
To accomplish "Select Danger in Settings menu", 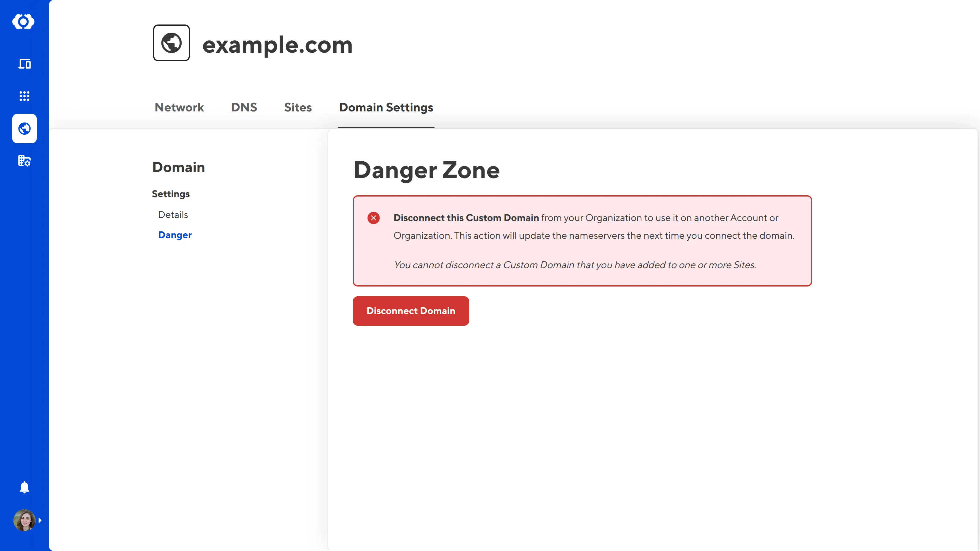I will pyautogui.click(x=175, y=235).
